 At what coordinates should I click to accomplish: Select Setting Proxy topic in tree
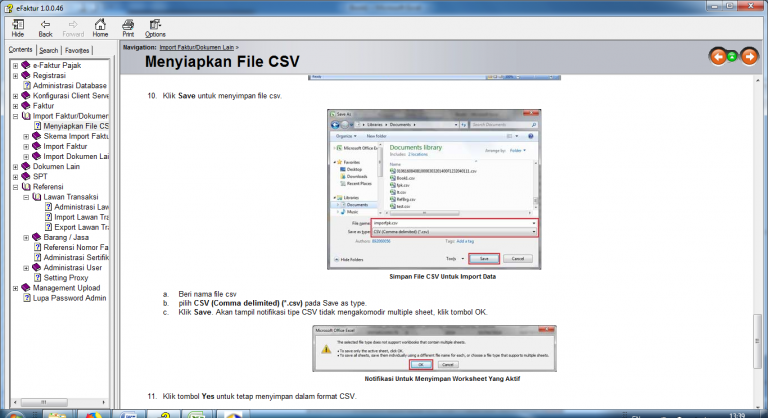tap(68, 278)
